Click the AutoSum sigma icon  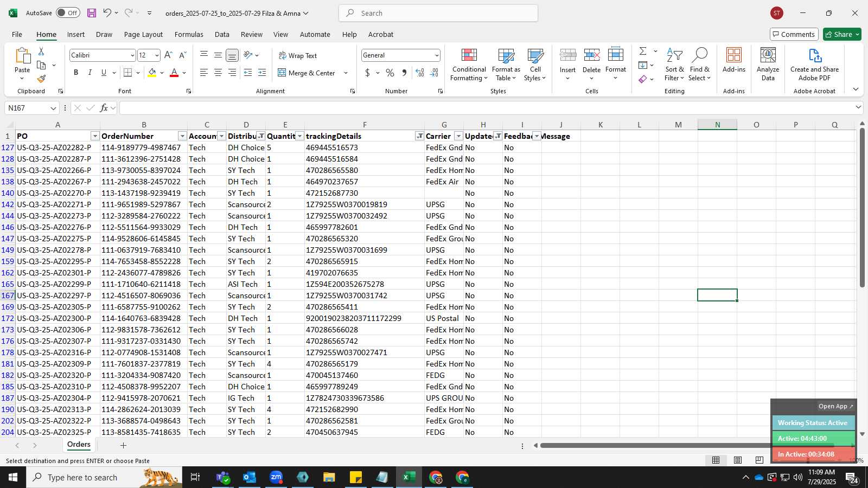tap(643, 51)
